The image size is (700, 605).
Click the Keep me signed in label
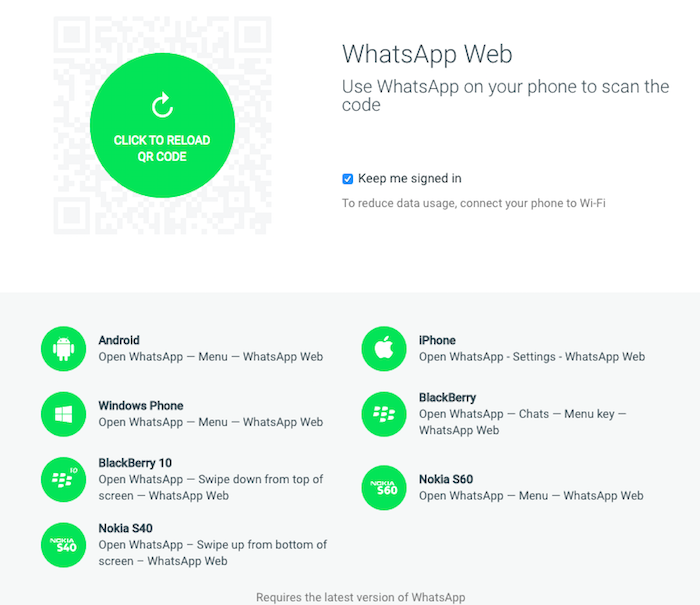point(409,179)
